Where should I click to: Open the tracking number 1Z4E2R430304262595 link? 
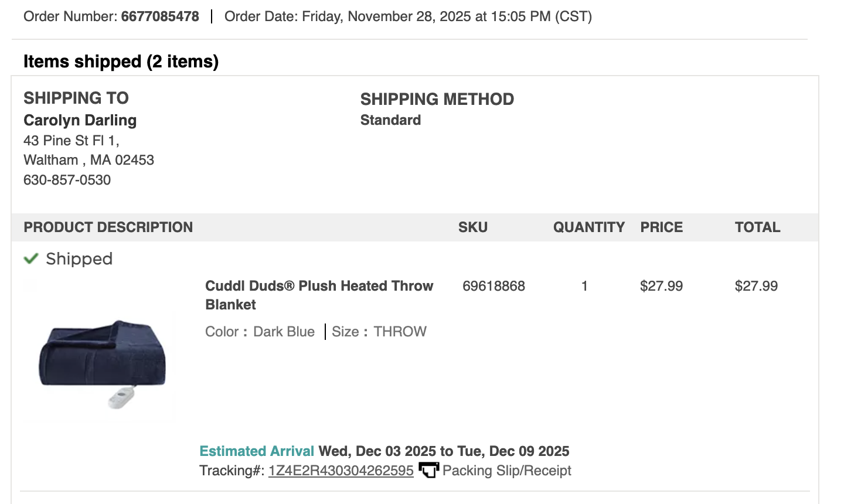coord(341,471)
